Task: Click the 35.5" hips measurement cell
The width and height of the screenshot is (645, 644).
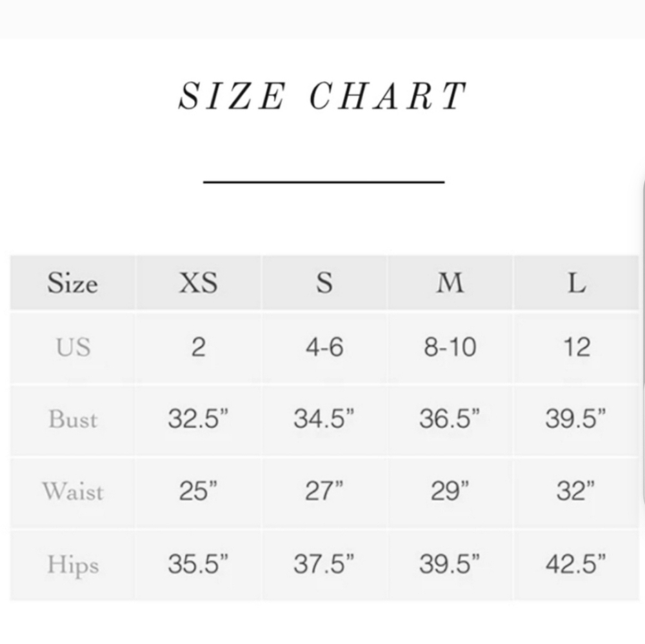Action: (198, 565)
